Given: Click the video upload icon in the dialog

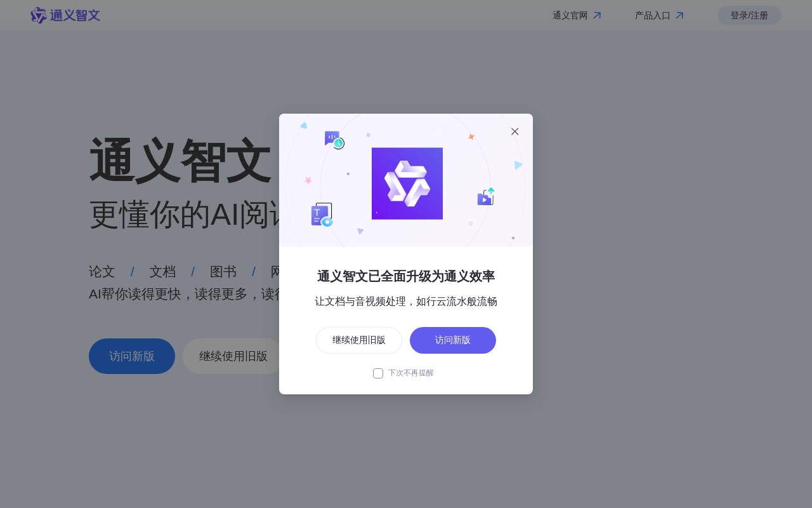Looking at the screenshot, I should 486,197.
